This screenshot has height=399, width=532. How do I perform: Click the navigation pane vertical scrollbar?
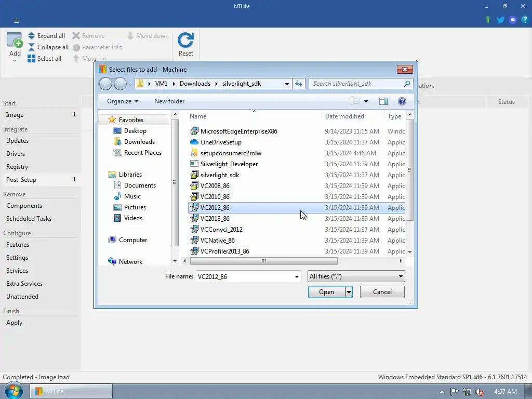pos(175,182)
